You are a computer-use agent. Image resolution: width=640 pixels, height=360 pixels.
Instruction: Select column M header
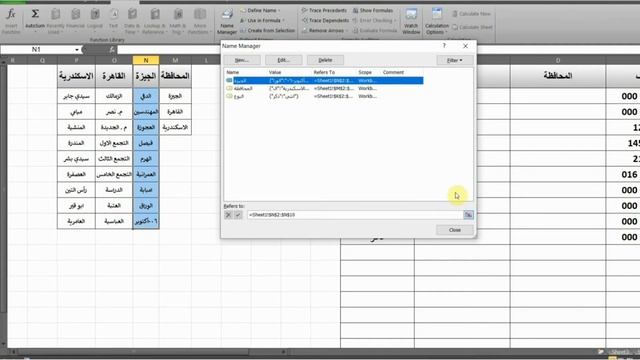tap(175, 60)
